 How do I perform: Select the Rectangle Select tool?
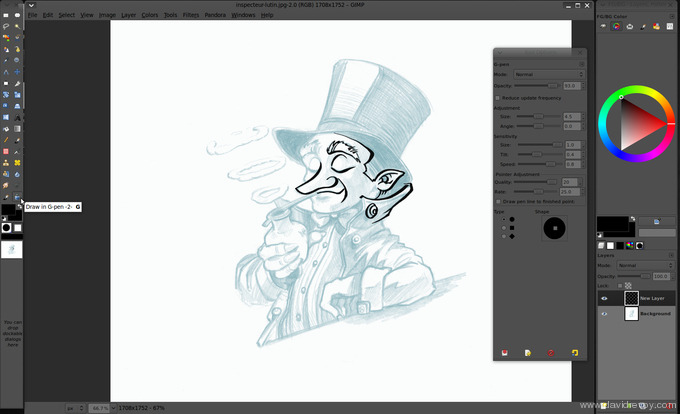click(6, 15)
